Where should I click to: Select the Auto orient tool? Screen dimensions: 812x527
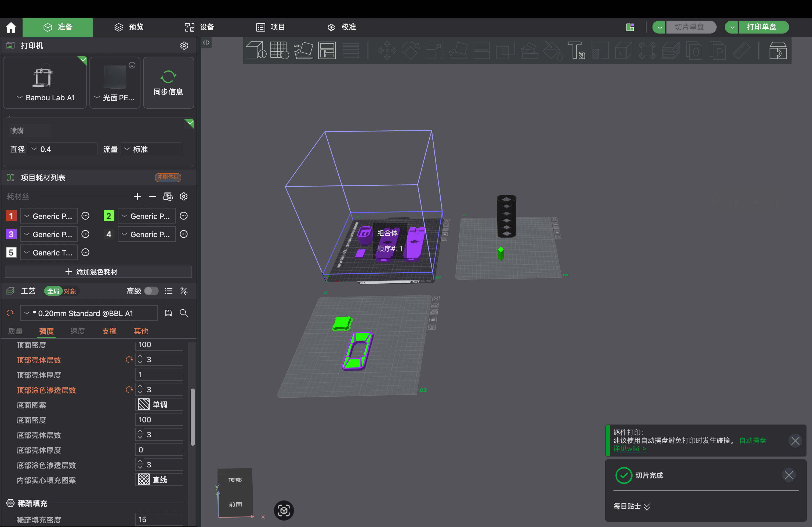click(303, 50)
